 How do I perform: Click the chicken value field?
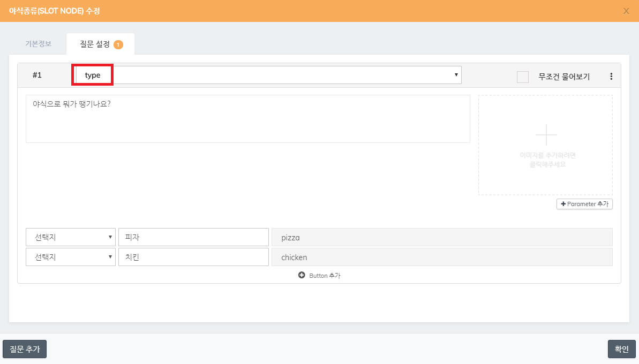point(442,257)
